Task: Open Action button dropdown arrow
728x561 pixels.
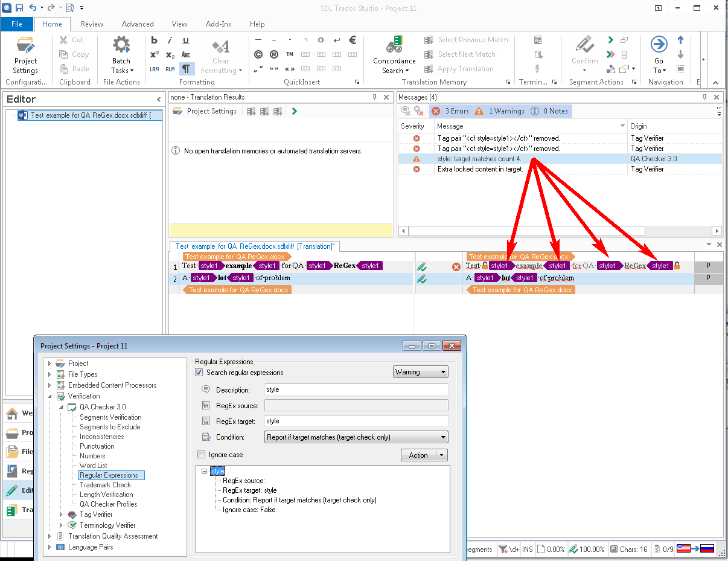Action: coord(442,455)
